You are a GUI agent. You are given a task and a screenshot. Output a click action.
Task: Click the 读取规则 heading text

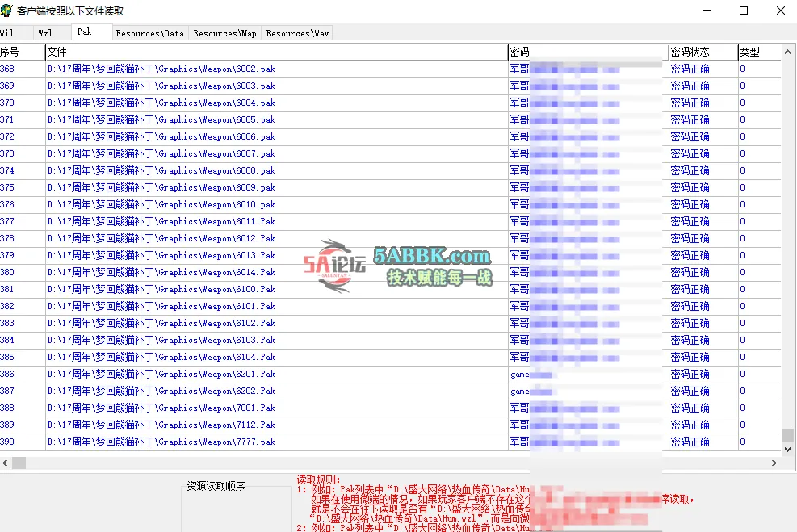pyautogui.click(x=319, y=480)
